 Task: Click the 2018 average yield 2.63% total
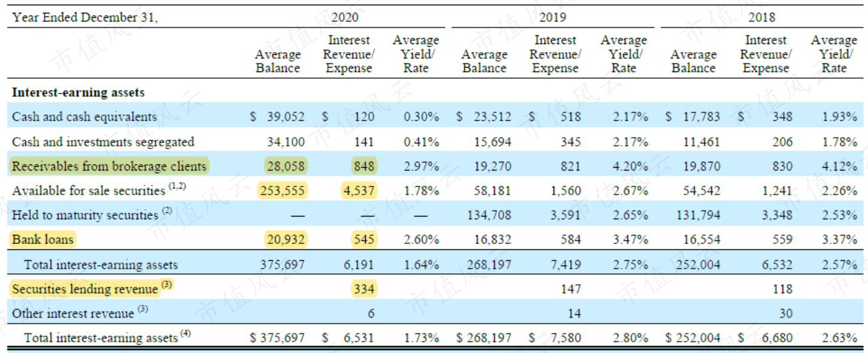coord(839,338)
